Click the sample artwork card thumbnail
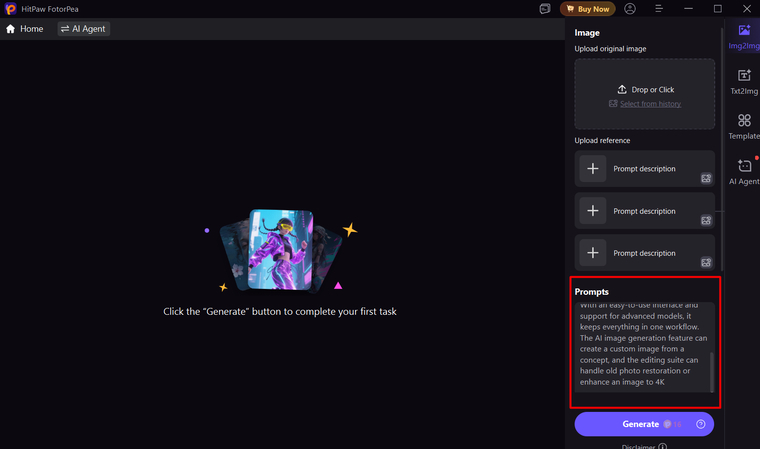The width and height of the screenshot is (760, 449). click(280, 249)
